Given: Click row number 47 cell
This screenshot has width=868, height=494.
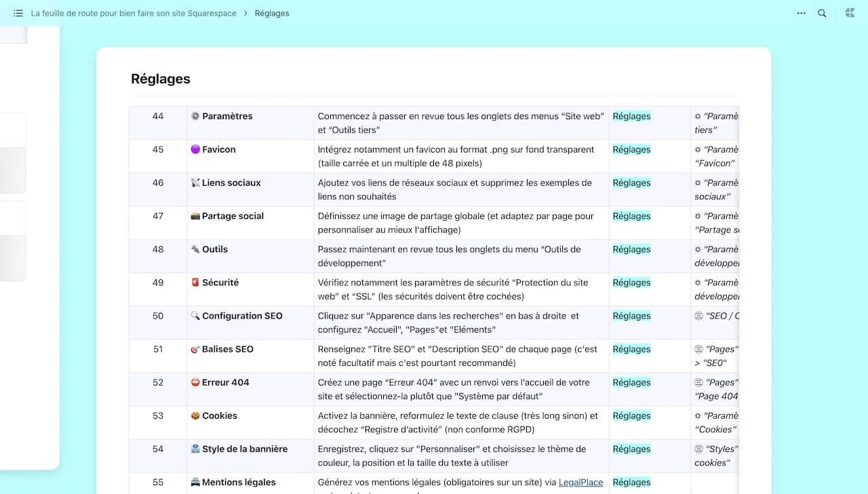Looking at the screenshot, I should (x=158, y=222).
